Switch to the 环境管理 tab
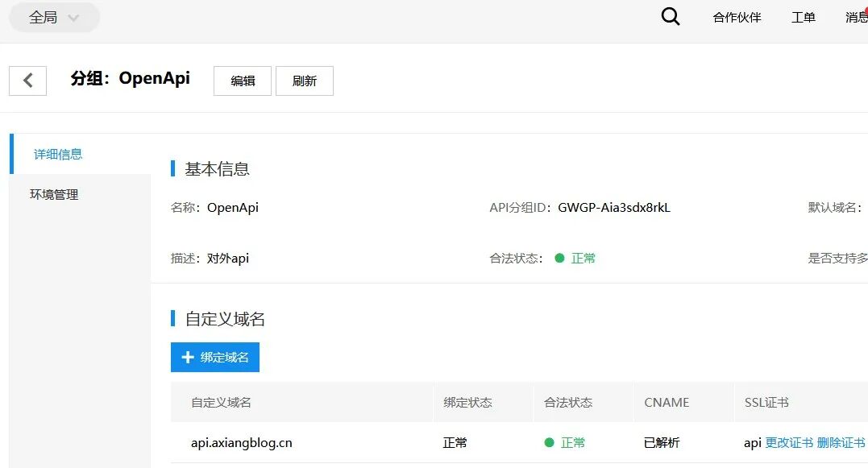The image size is (868, 468). (52, 193)
